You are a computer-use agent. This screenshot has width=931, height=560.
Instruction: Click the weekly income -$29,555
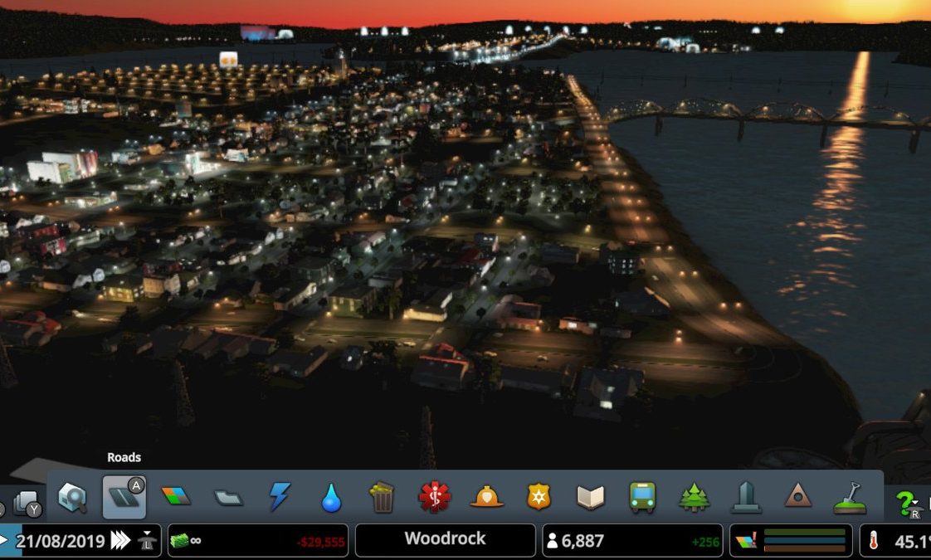(321, 543)
